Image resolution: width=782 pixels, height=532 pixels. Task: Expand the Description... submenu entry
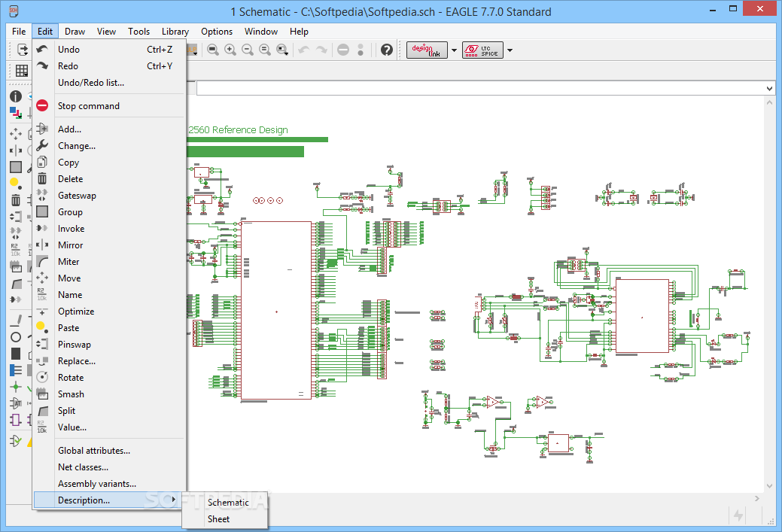(x=109, y=500)
